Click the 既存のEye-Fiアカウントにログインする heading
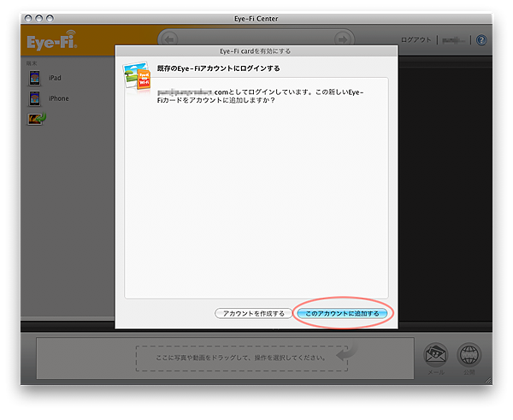513x420 pixels. tap(218, 68)
